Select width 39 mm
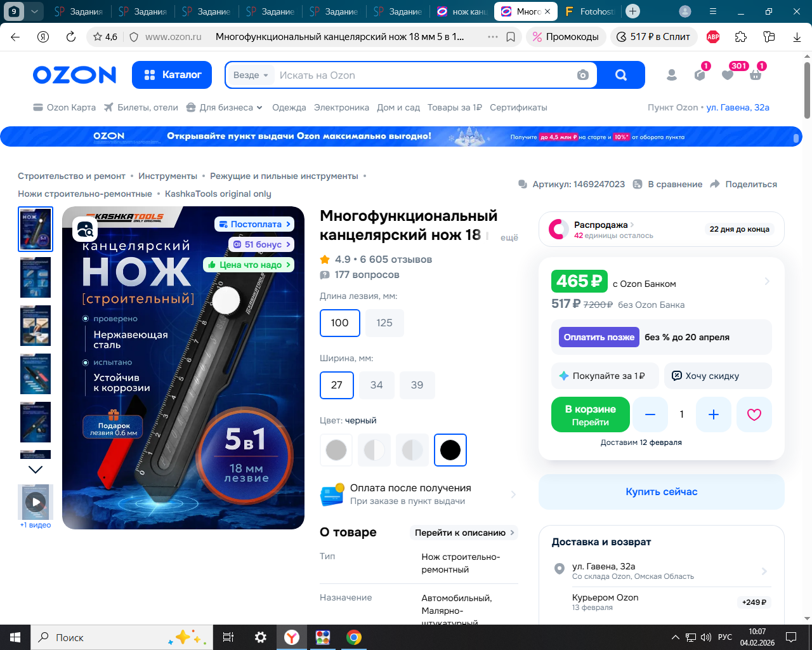Image resolution: width=812 pixels, height=650 pixels. pos(417,385)
